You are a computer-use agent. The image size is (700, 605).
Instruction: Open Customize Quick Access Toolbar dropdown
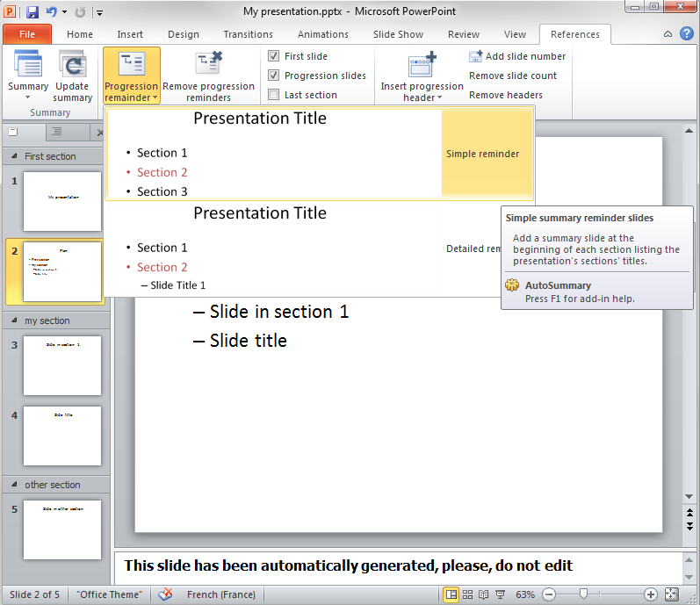coord(99,13)
